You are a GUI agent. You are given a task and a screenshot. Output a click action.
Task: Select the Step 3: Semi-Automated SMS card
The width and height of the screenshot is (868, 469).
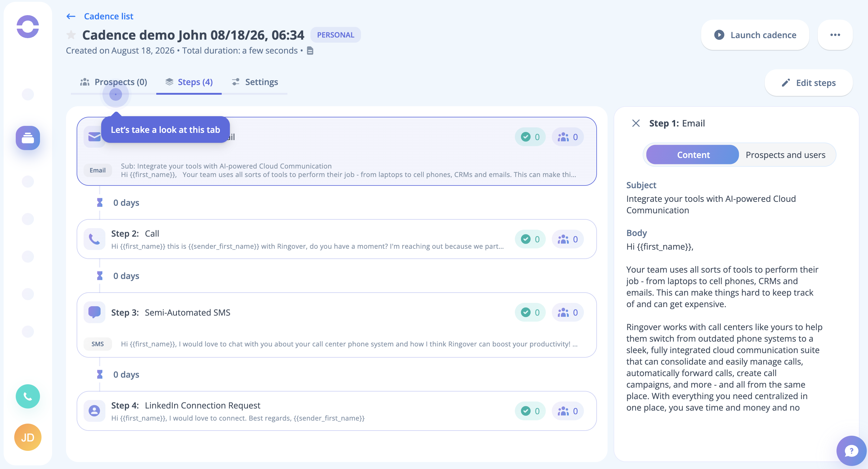click(x=336, y=325)
